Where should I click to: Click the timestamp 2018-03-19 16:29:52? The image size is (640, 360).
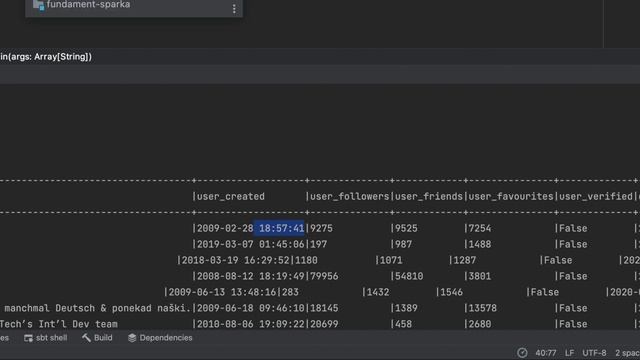(x=235, y=260)
